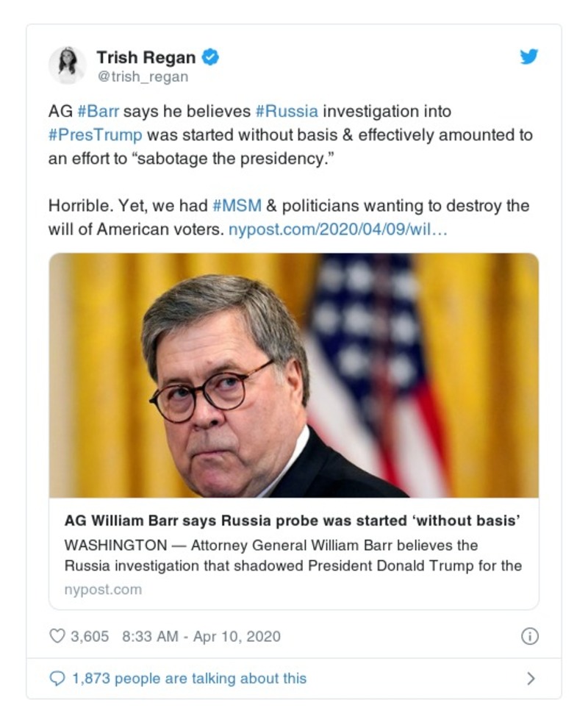Screen dimensions: 588x722
Task: Visit the @trish_regan handle
Action: (143, 76)
